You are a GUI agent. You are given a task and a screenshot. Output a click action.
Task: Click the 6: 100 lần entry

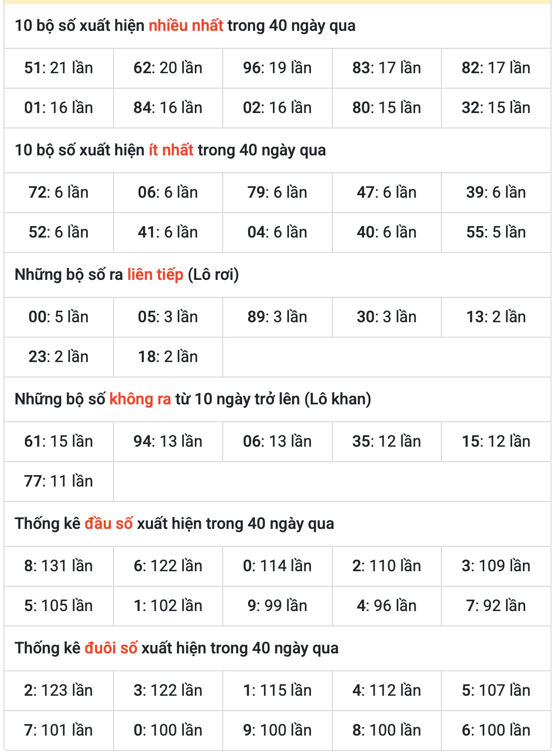496,731
